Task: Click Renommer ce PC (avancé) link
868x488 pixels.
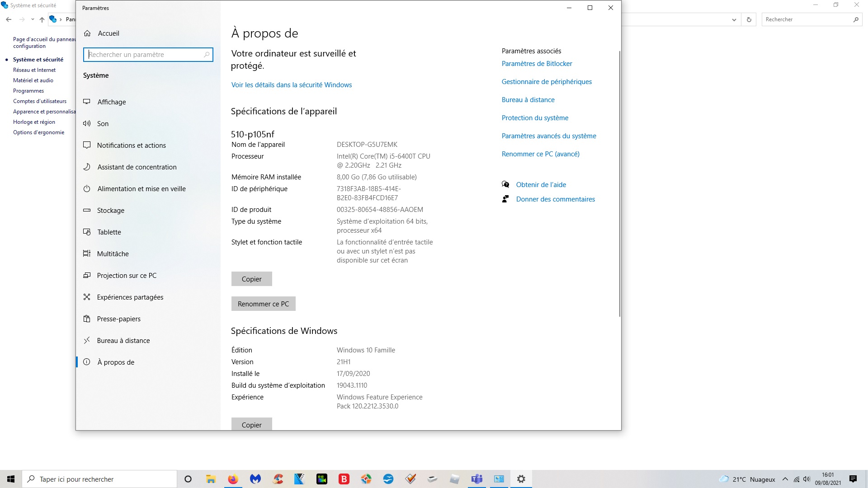Action: 540,154
